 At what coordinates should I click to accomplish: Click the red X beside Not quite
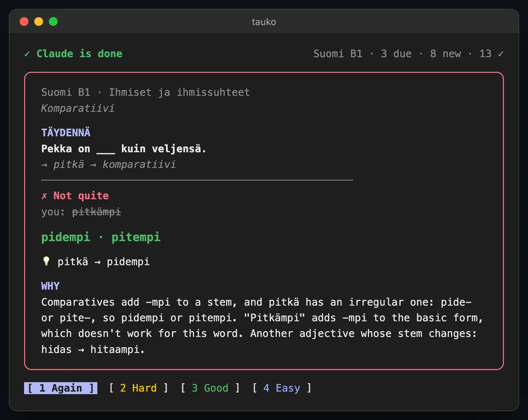(x=44, y=196)
